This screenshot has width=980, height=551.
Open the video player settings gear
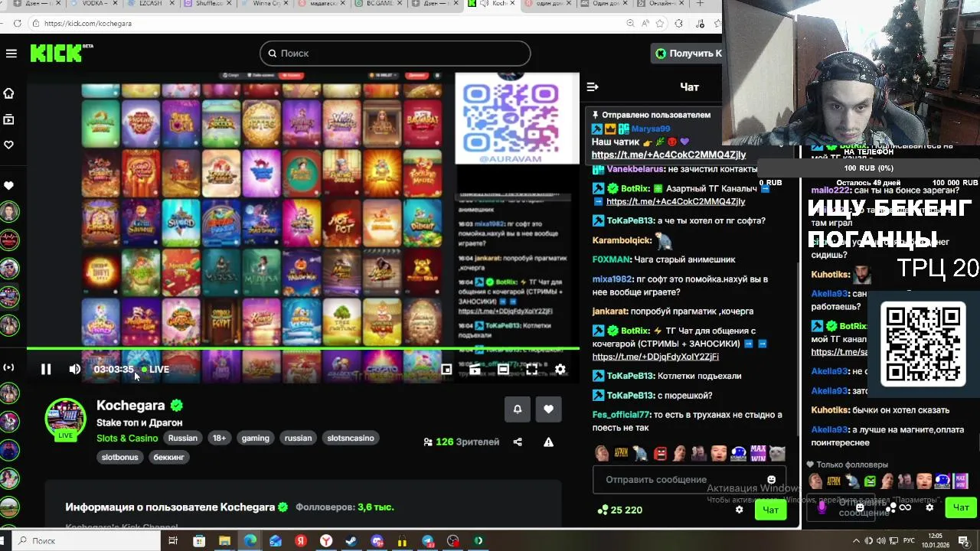click(560, 370)
